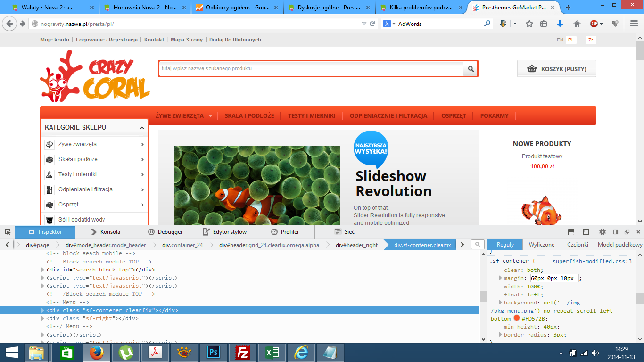This screenshot has width=644, height=362.
Task: Click the HTML search magnifier in Inspector
Action: pyautogui.click(x=478, y=244)
